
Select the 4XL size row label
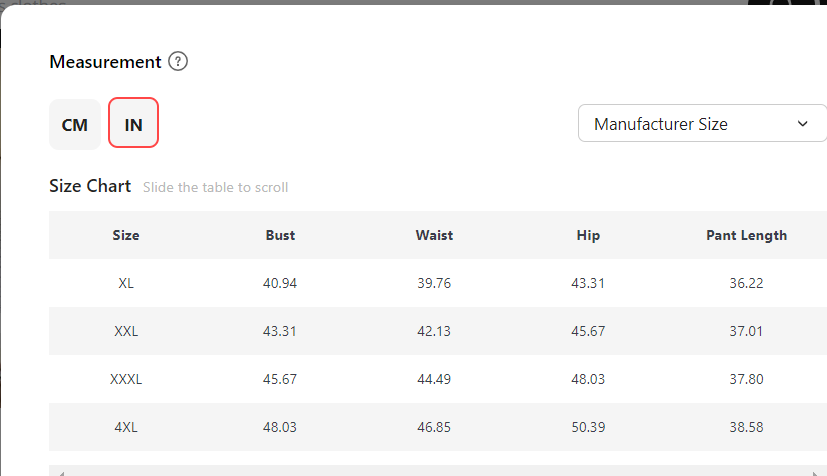point(126,427)
